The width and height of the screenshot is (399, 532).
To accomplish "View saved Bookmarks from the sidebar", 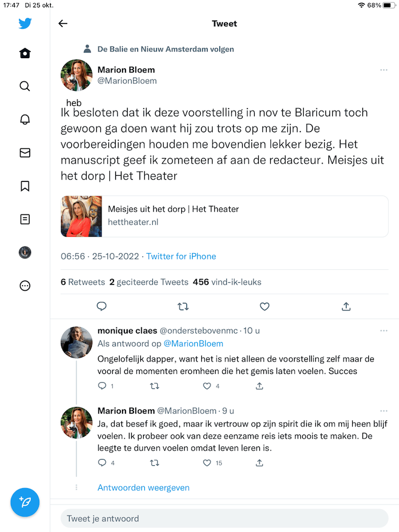I will (x=25, y=185).
